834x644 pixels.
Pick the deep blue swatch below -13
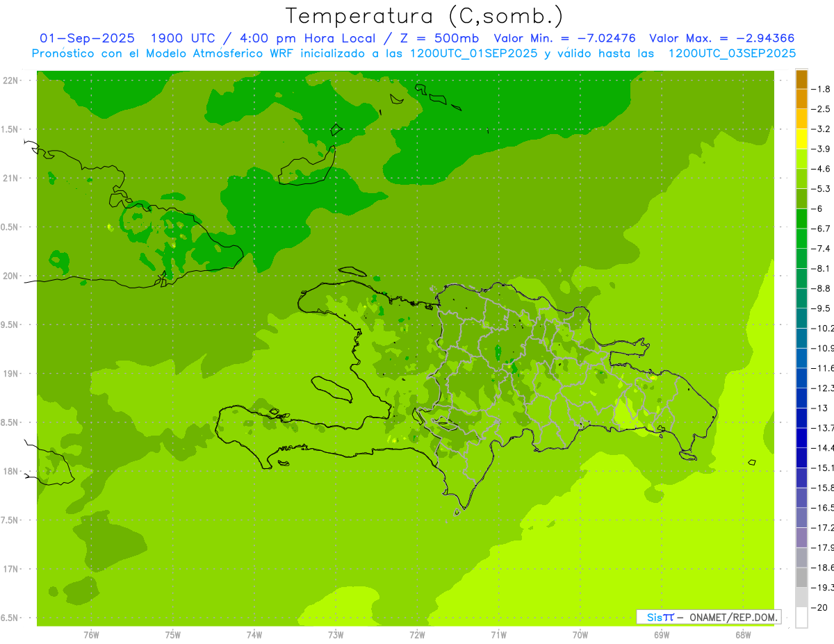801,418
